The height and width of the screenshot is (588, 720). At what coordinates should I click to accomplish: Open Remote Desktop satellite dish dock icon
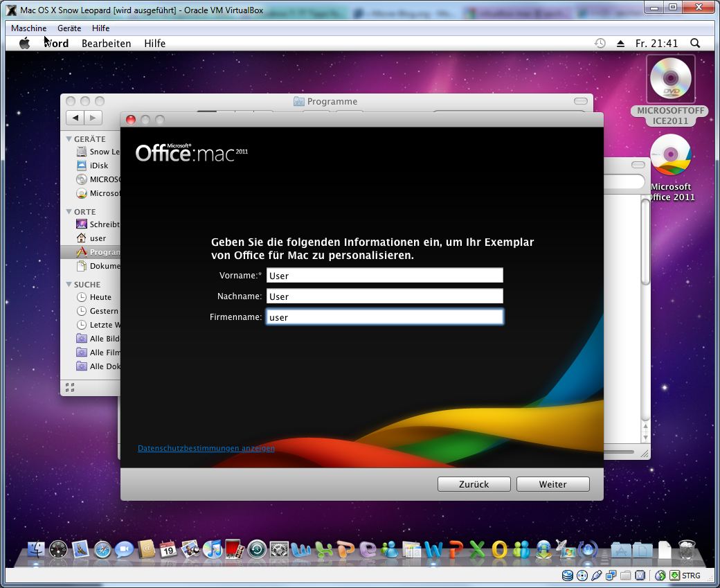(x=566, y=549)
